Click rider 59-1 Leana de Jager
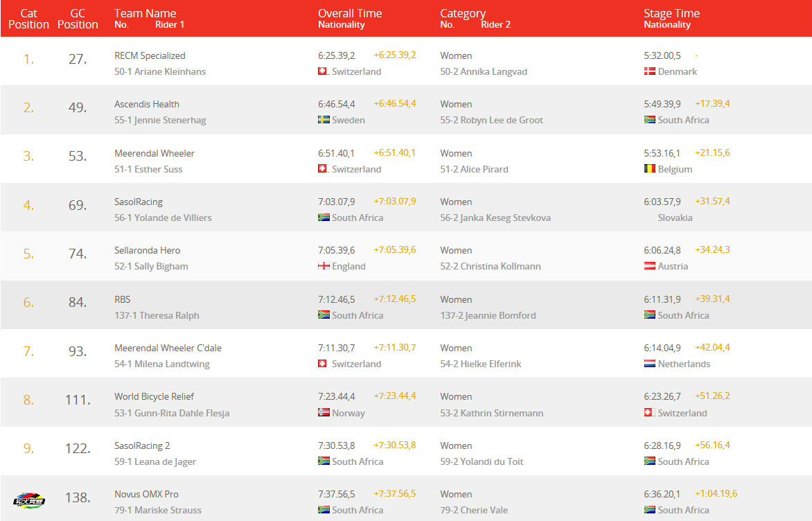 pos(155,461)
